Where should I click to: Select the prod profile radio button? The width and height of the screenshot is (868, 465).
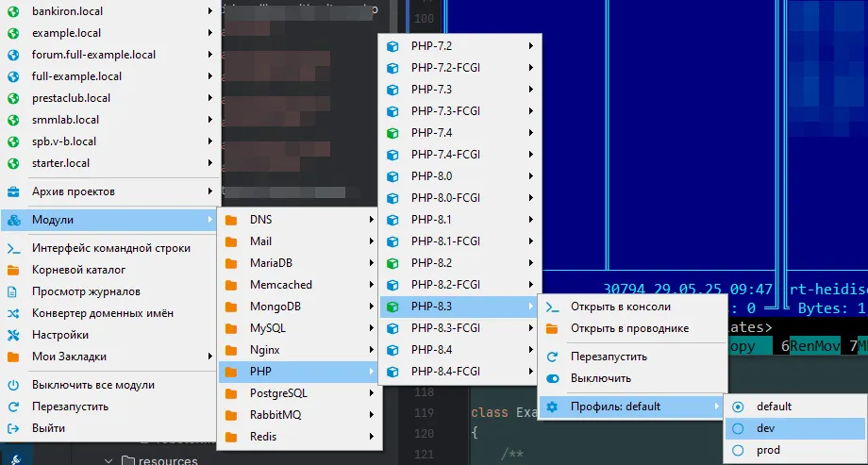tap(738, 451)
